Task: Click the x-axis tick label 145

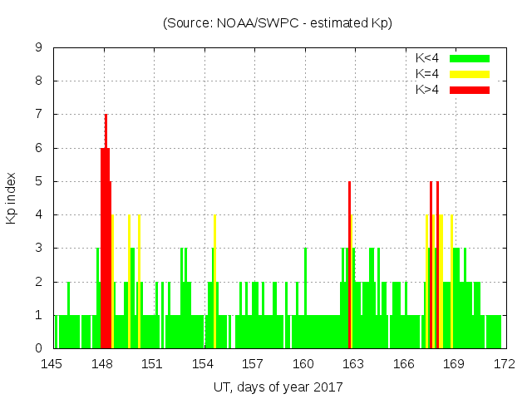Action: pyautogui.click(x=52, y=364)
